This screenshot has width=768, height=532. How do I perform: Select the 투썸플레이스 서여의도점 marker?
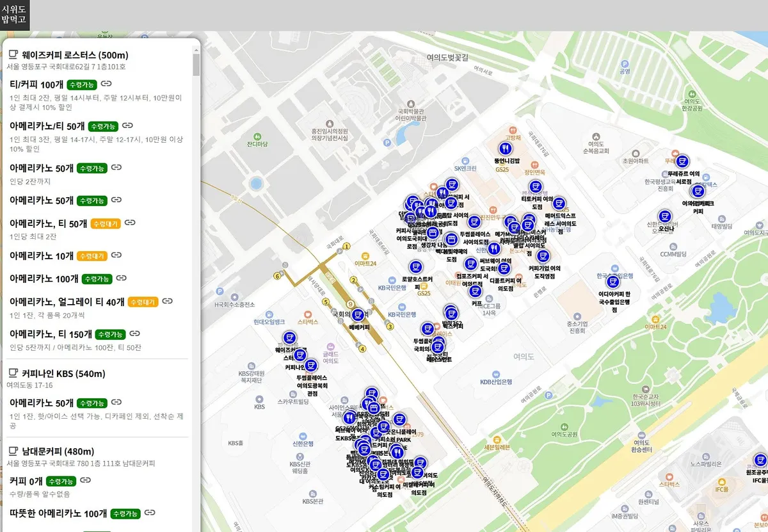pos(474,222)
